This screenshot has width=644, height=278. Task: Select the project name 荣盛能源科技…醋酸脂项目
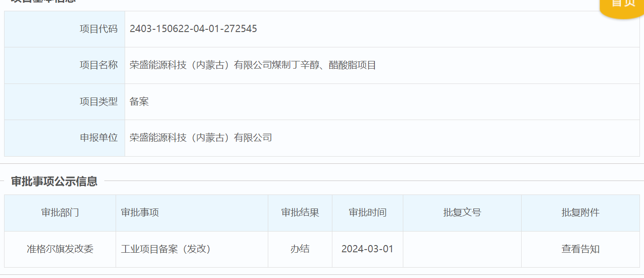(253, 65)
